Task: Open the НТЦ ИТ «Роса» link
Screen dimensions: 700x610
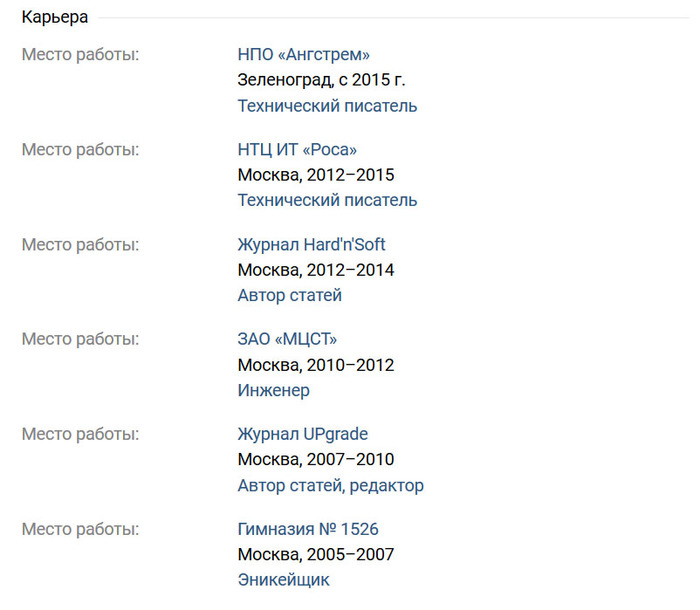Action: coord(297,149)
